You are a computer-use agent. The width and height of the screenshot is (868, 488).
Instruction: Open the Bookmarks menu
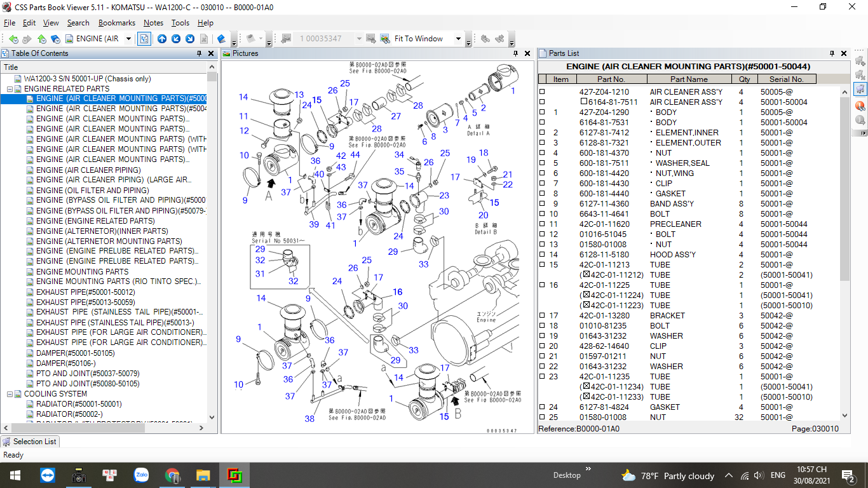click(x=117, y=23)
